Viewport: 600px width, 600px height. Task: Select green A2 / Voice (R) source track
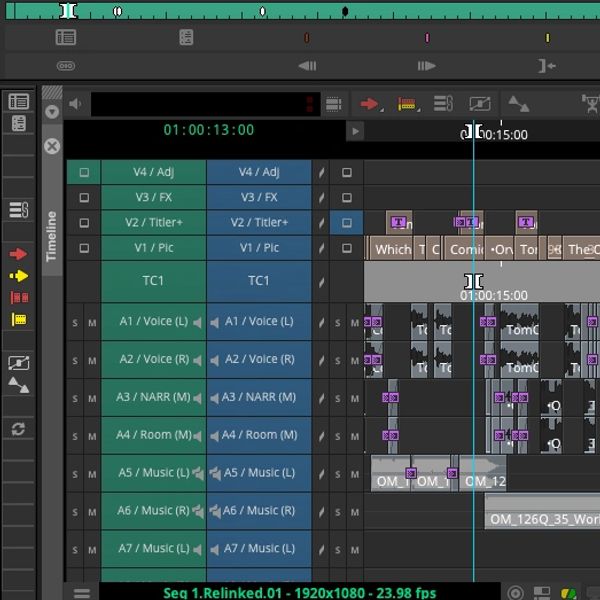coord(153,360)
